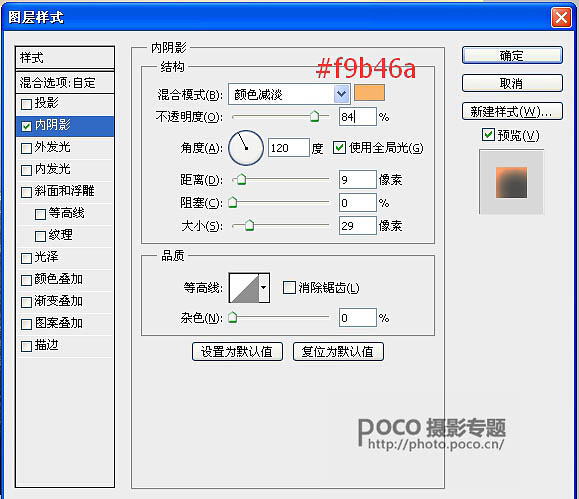Click 复位为默认值 reset button
The image size is (579, 499).
click(x=338, y=351)
